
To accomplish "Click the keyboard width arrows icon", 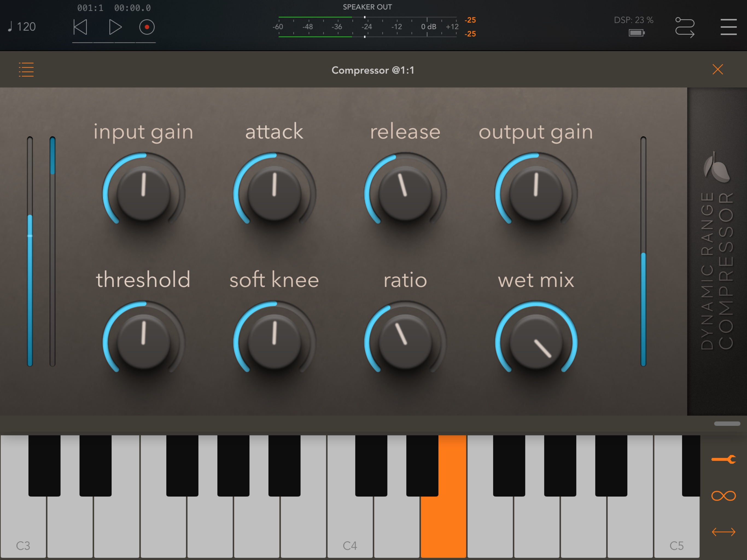I will coord(723,532).
